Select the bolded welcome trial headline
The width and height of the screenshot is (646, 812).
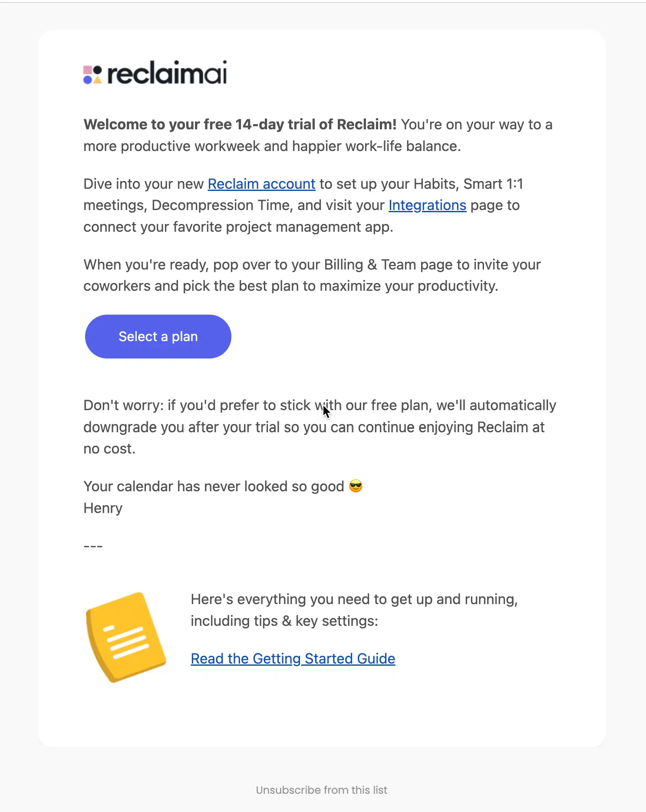[240, 125]
